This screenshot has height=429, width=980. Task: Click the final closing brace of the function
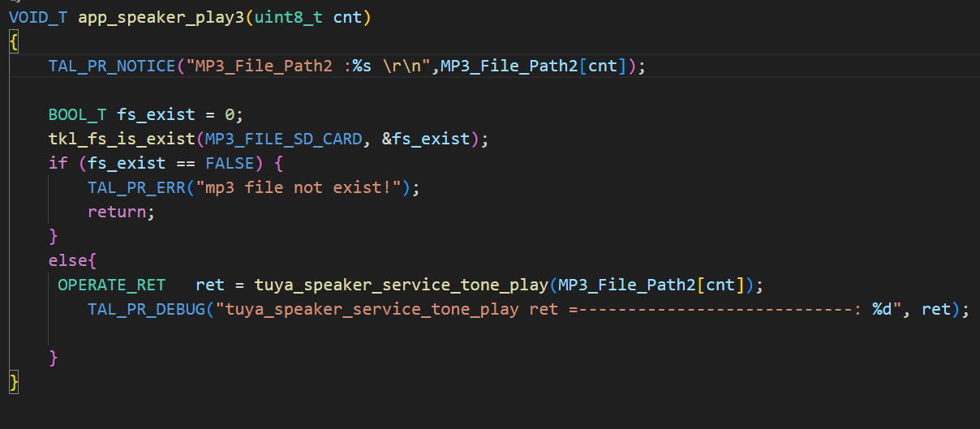13,382
